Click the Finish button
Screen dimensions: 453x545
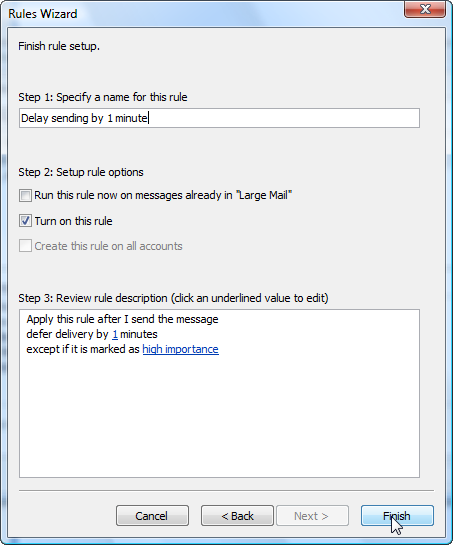(397, 515)
